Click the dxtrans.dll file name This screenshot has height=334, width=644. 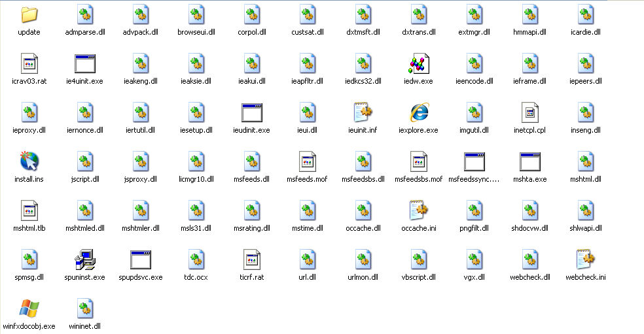coord(418,32)
